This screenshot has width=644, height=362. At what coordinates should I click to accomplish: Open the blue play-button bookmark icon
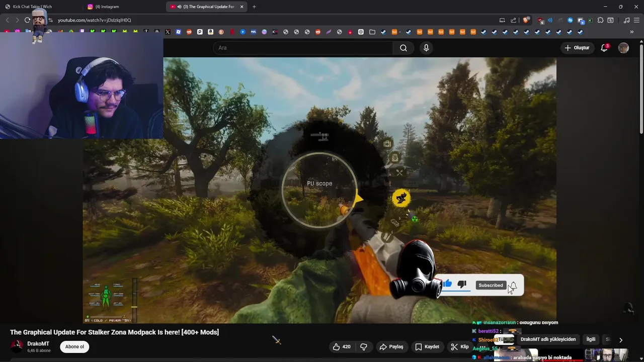point(243,32)
